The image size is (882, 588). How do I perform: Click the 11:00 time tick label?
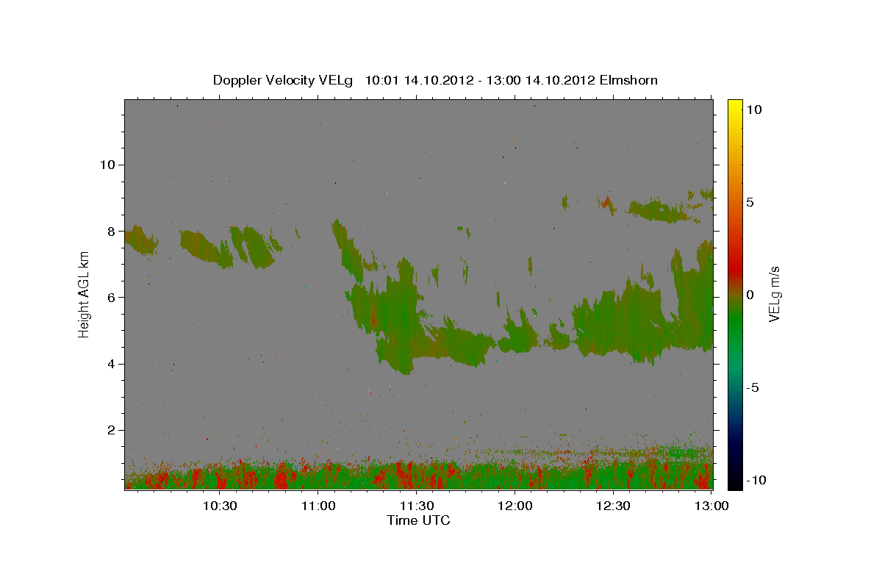(318, 506)
